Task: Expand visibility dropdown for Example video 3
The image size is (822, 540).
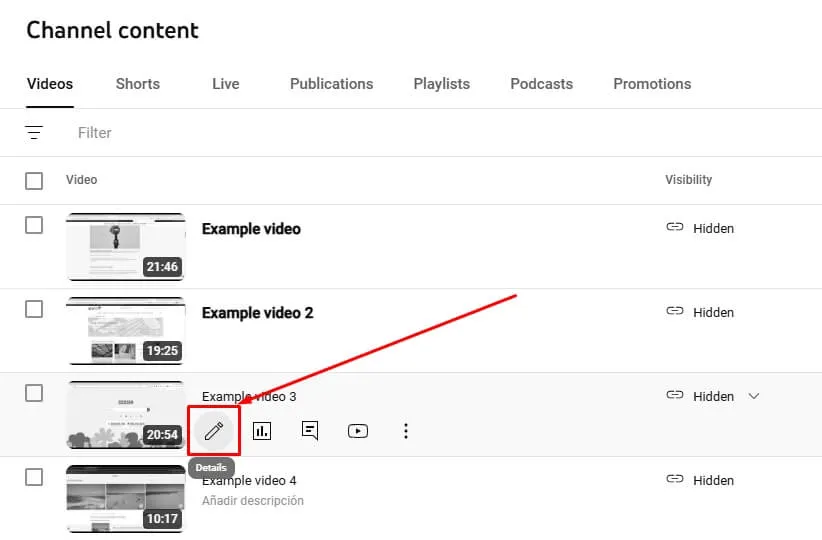Action: point(754,396)
